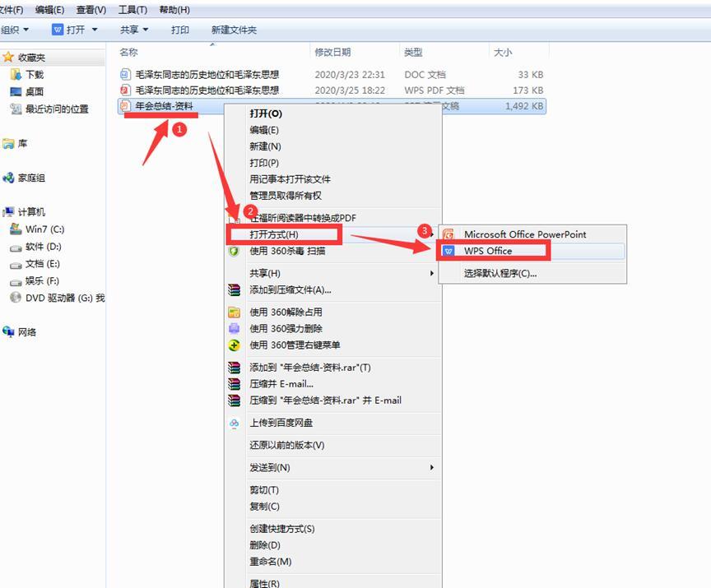
Task: Click the DVD drive (G:) disc icon
Action: (16, 297)
